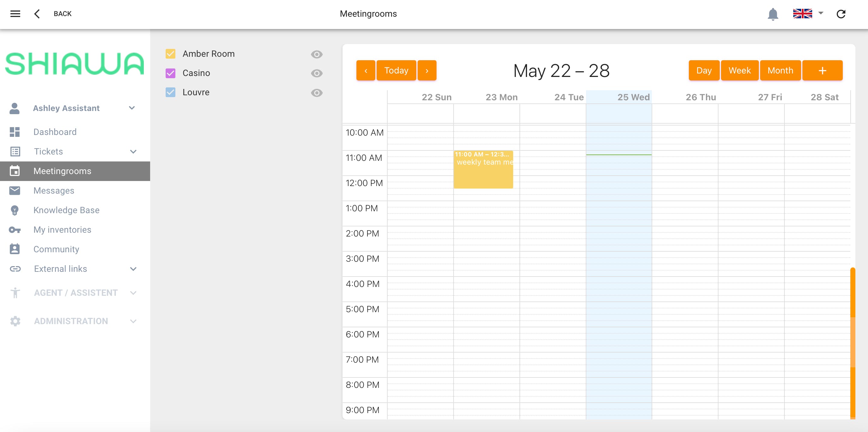The height and width of the screenshot is (432, 868).
Task: Switch to Month view
Action: pos(780,70)
